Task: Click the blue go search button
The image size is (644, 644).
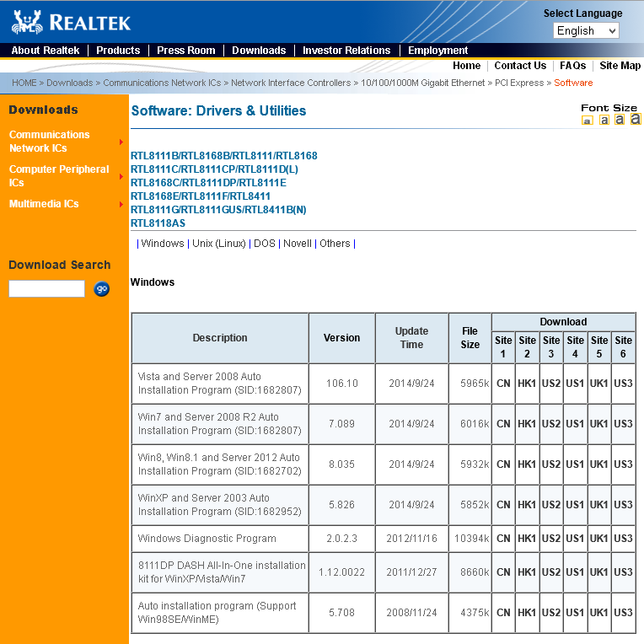Action: tap(101, 289)
